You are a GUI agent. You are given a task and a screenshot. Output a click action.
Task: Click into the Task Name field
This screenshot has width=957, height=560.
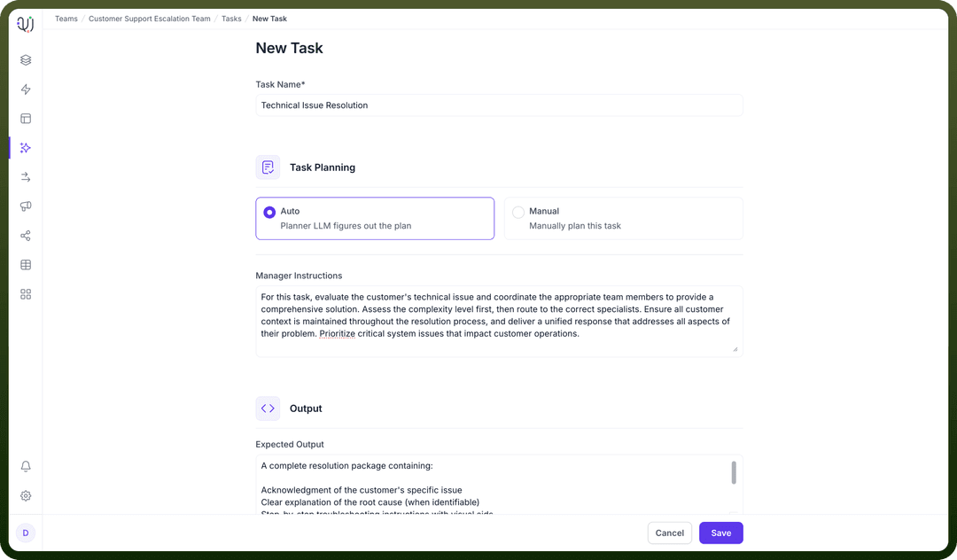click(499, 105)
